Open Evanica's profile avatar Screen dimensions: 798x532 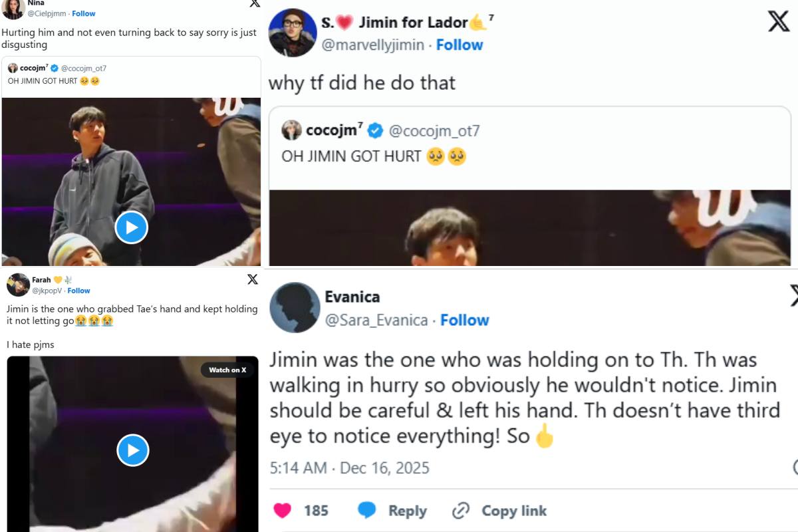click(x=295, y=307)
